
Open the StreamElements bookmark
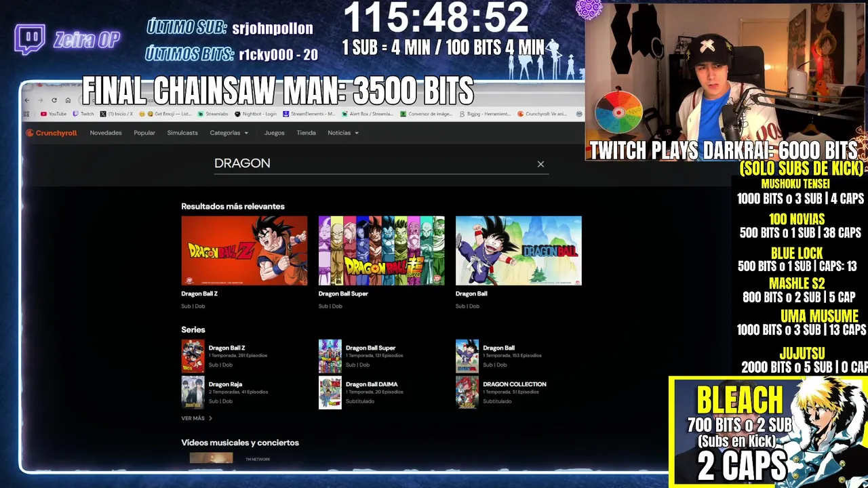309,114
